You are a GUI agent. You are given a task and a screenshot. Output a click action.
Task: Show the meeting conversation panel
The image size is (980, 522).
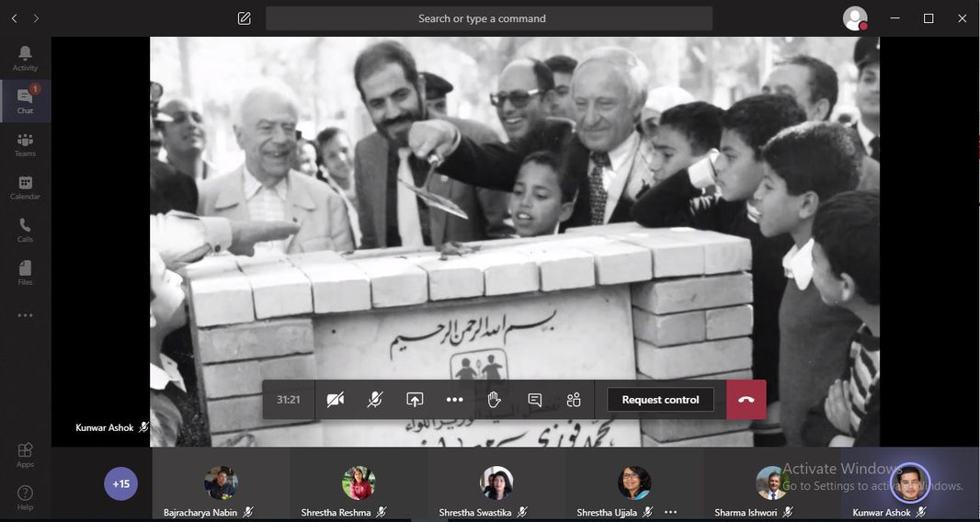pos(534,400)
